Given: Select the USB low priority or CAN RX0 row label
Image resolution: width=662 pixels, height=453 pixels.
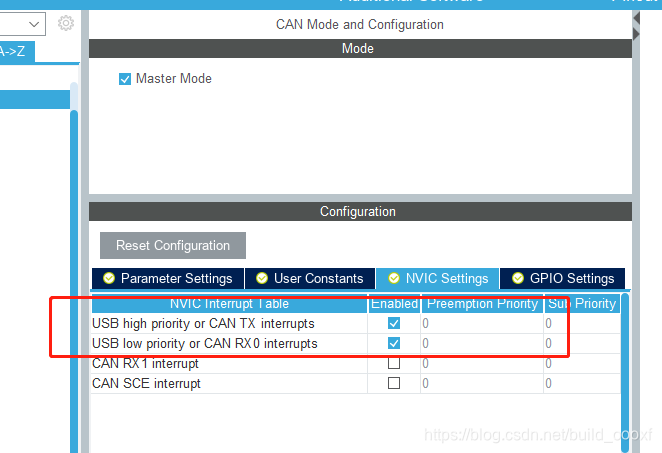Looking at the screenshot, I should [205, 343].
